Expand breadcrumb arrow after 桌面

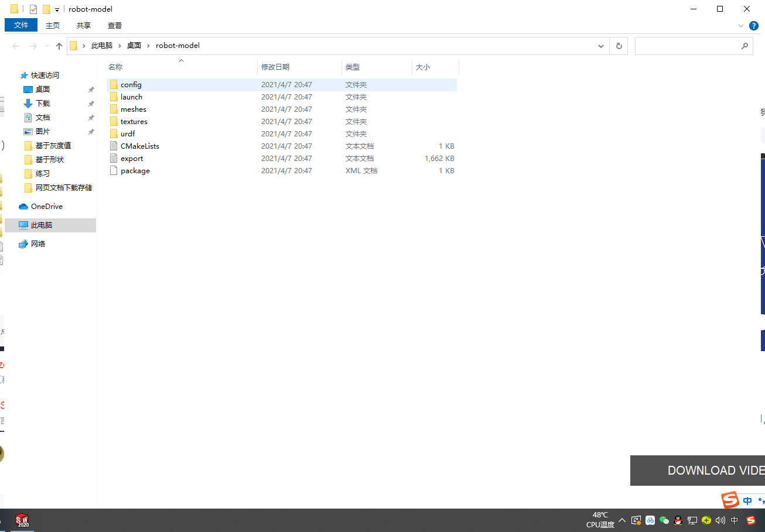[148, 46]
